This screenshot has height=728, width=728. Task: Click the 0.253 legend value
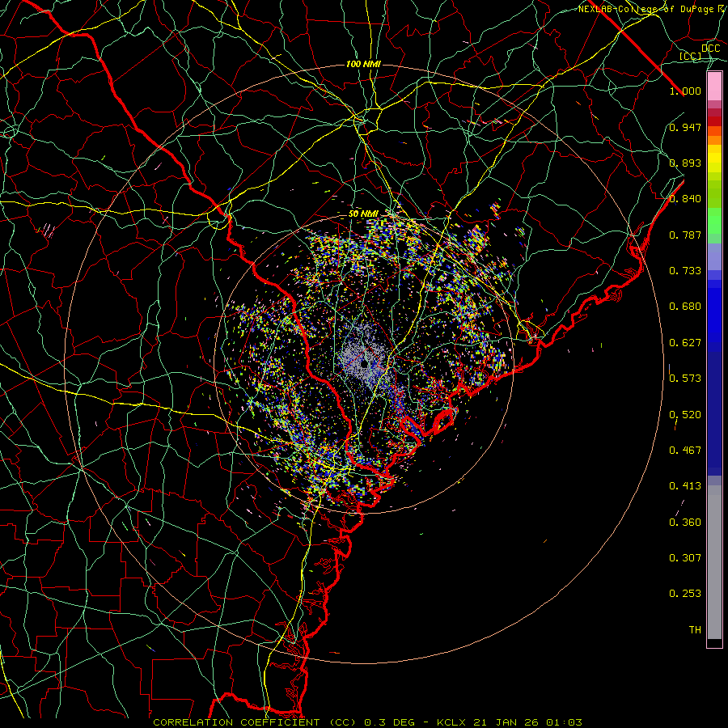tap(685, 594)
